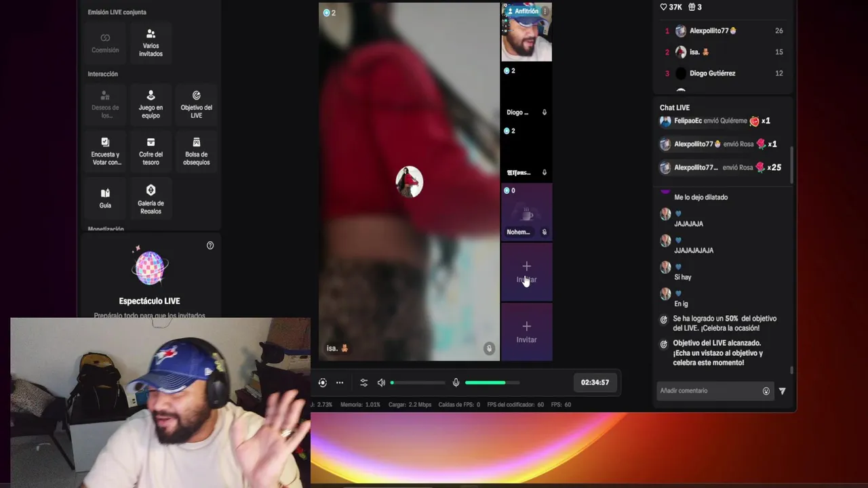Screen dimensions: 868x488
Task: Click the 'Si hay' chat message
Action: point(682,277)
